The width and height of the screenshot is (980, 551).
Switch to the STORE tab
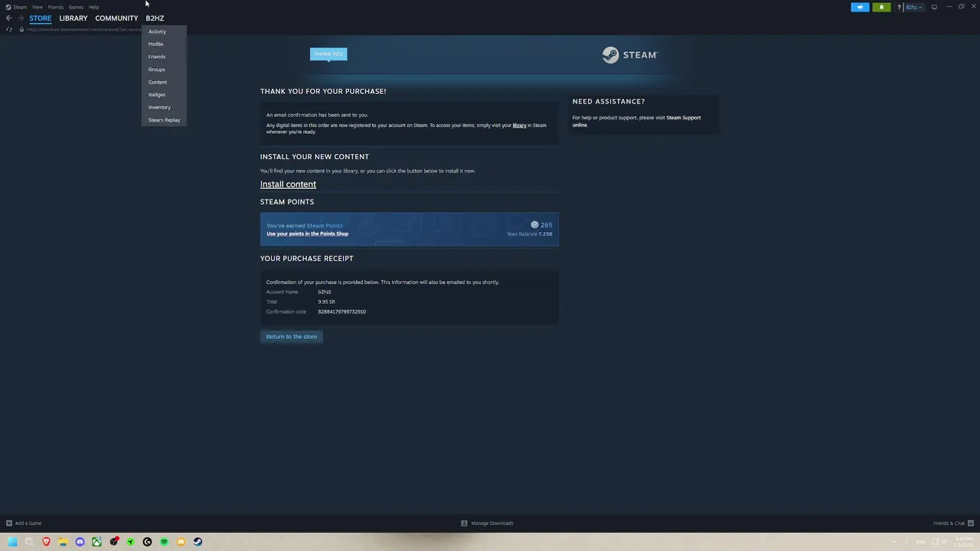(41, 18)
